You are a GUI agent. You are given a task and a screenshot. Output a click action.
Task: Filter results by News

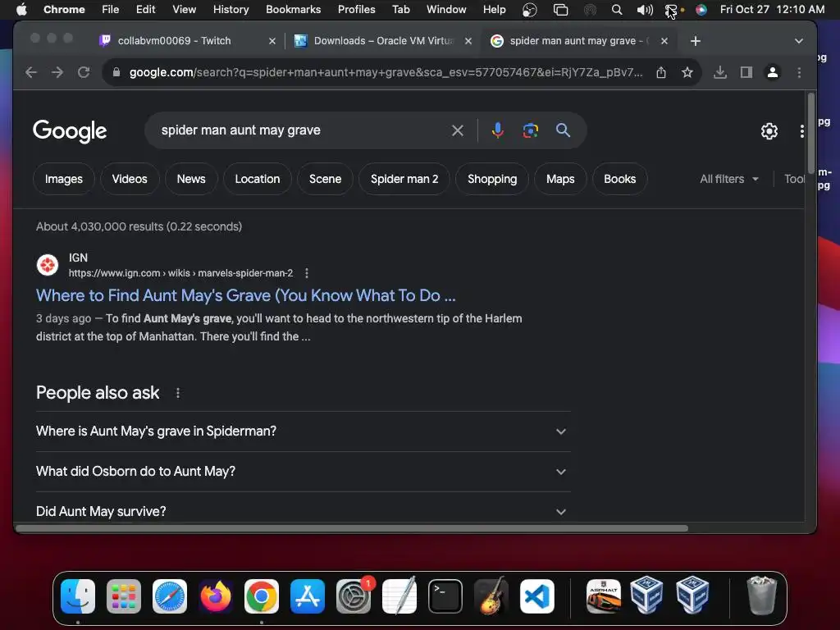point(191,179)
